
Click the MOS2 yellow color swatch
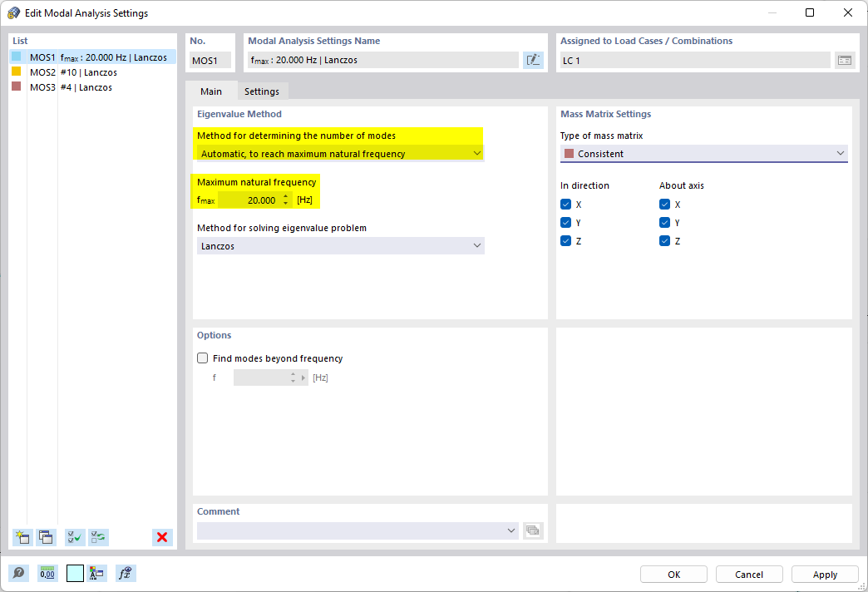[16, 72]
